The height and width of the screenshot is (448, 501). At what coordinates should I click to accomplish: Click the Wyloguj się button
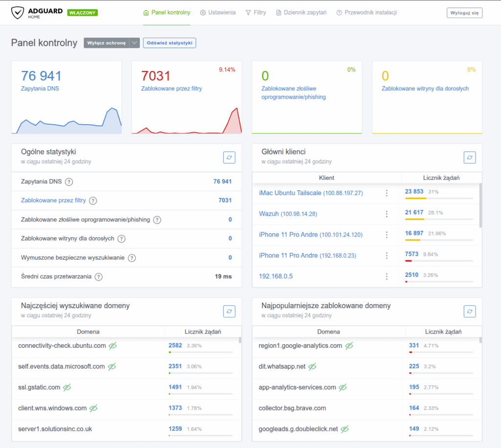(x=464, y=13)
